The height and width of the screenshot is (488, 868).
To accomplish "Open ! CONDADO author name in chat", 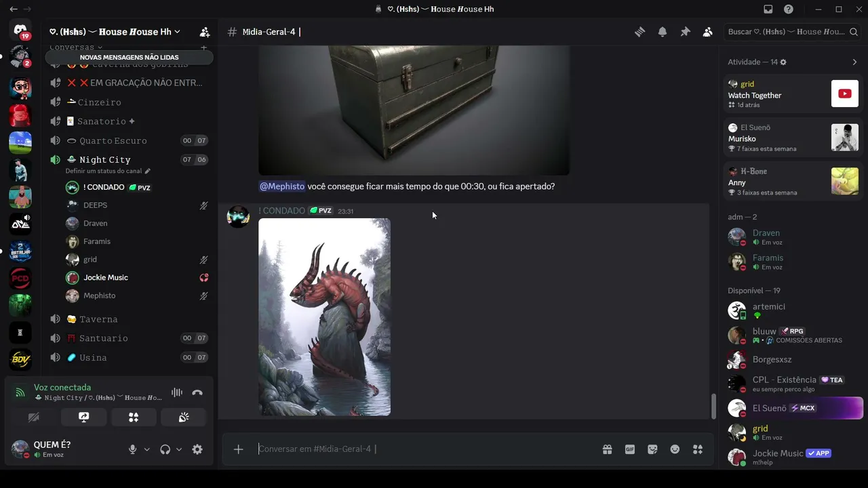I will pyautogui.click(x=282, y=211).
